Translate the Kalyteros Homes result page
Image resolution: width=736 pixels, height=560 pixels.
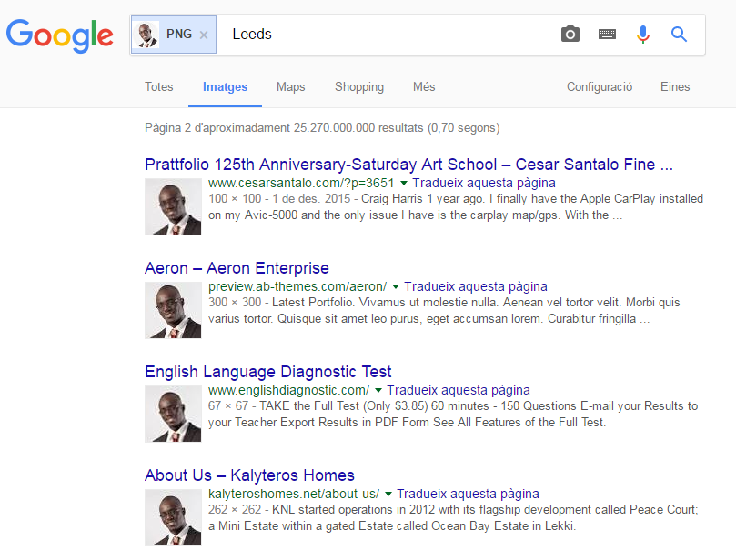tap(468, 494)
